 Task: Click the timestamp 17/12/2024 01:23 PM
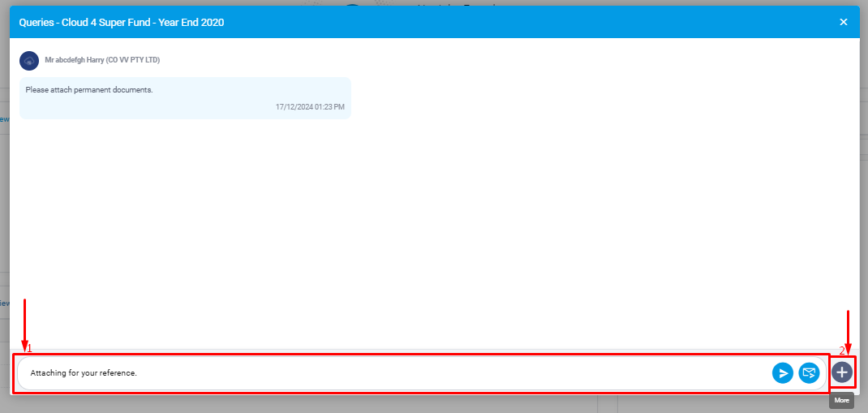point(310,106)
